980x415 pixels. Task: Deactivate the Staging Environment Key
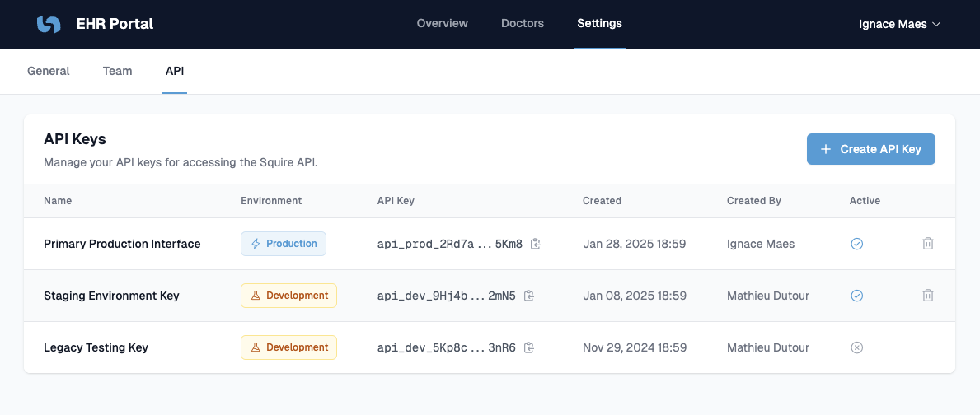[x=856, y=296]
